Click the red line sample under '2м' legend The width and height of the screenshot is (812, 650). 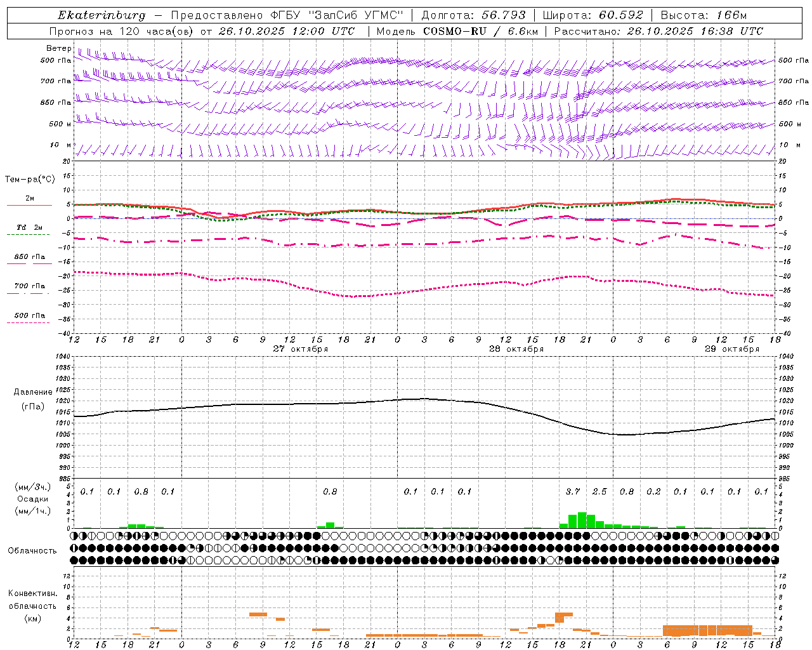point(29,206)
